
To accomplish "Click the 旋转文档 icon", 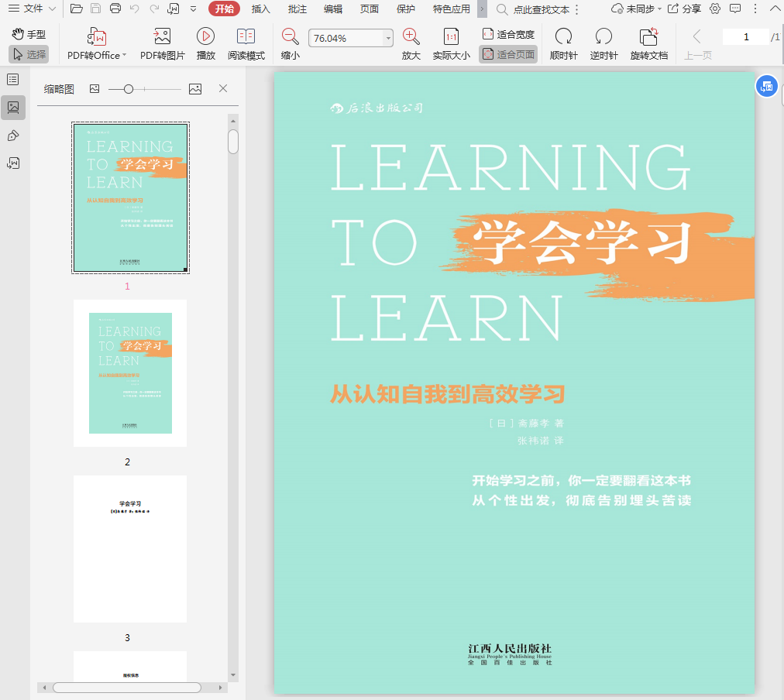I will [648, 37].
